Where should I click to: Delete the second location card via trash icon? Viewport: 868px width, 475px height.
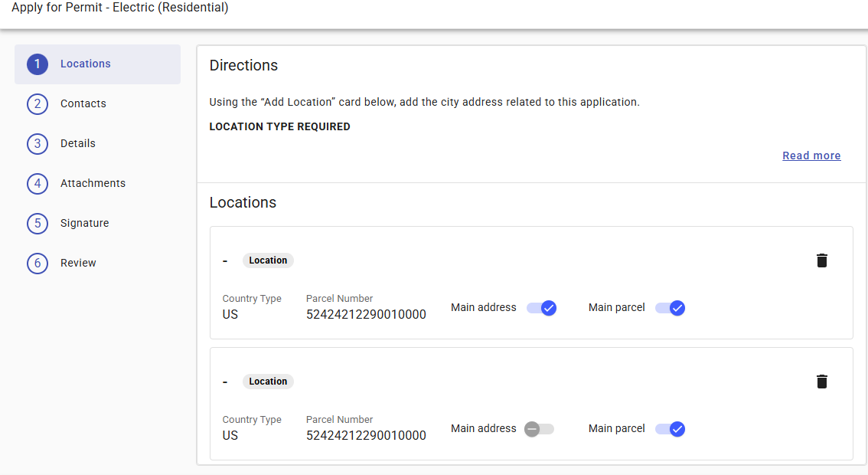[821, 382]
